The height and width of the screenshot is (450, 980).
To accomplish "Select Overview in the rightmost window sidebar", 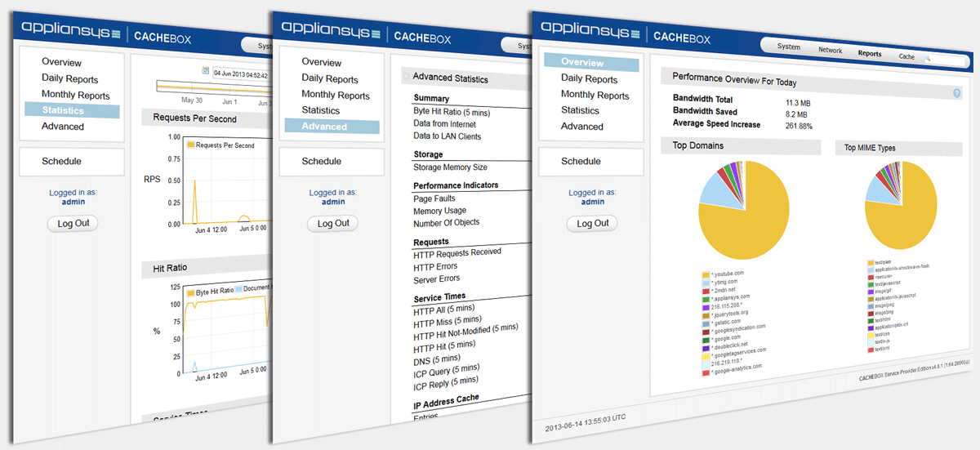I will [592, 63].
